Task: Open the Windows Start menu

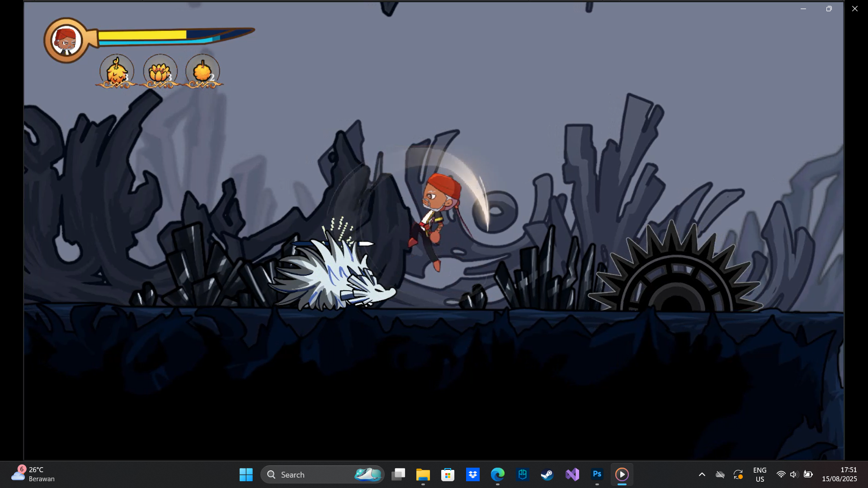Action: click(246, 474)
